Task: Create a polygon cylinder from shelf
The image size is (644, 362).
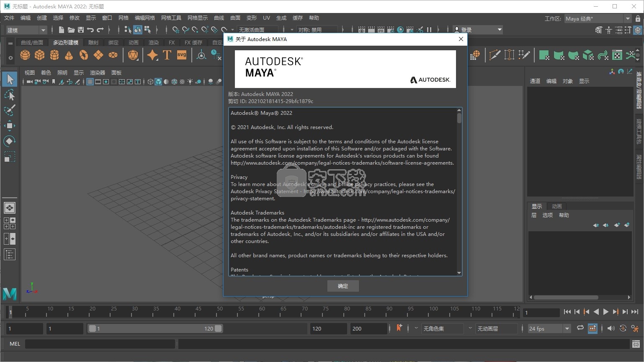Action: [x=54, y=55]
